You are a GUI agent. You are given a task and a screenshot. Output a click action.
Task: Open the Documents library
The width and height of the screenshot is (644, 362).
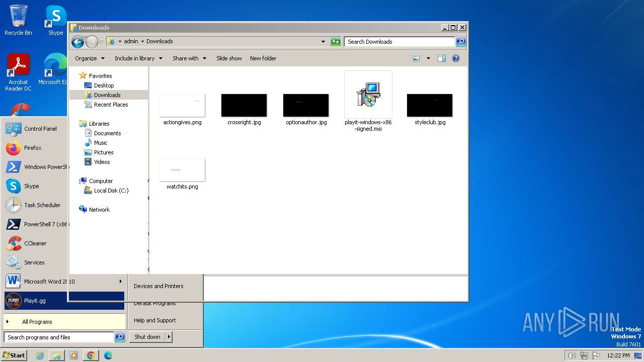point(107,133)
